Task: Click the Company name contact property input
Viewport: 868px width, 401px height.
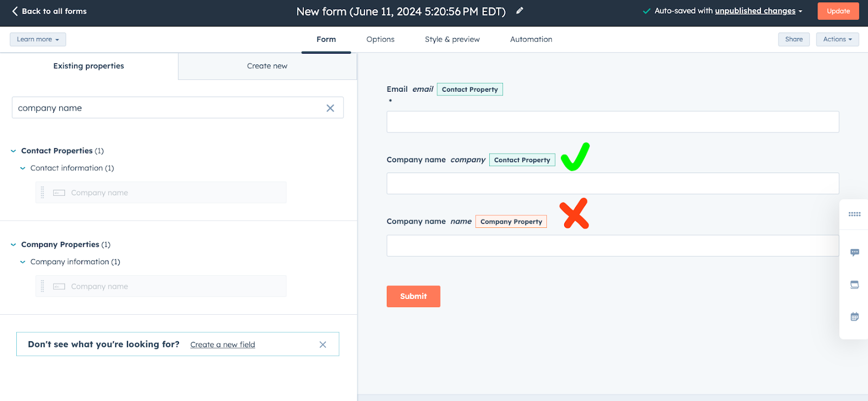Action: (x=613, y=183)
